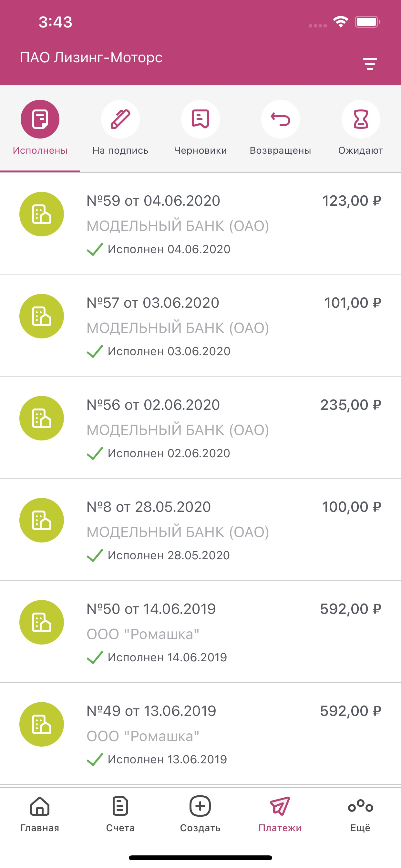Open payment №49 от 13.06.2019
The image size is (401, 868).
(200, 734)
